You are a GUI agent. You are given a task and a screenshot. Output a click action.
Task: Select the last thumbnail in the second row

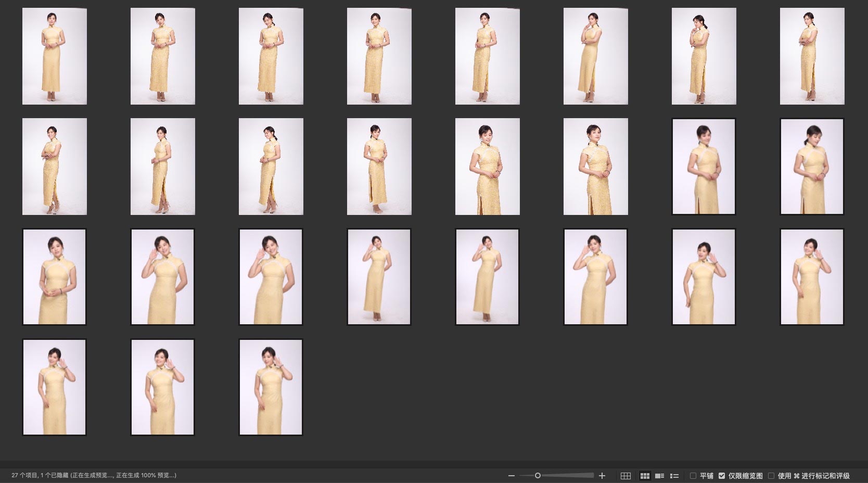point(812,167)
